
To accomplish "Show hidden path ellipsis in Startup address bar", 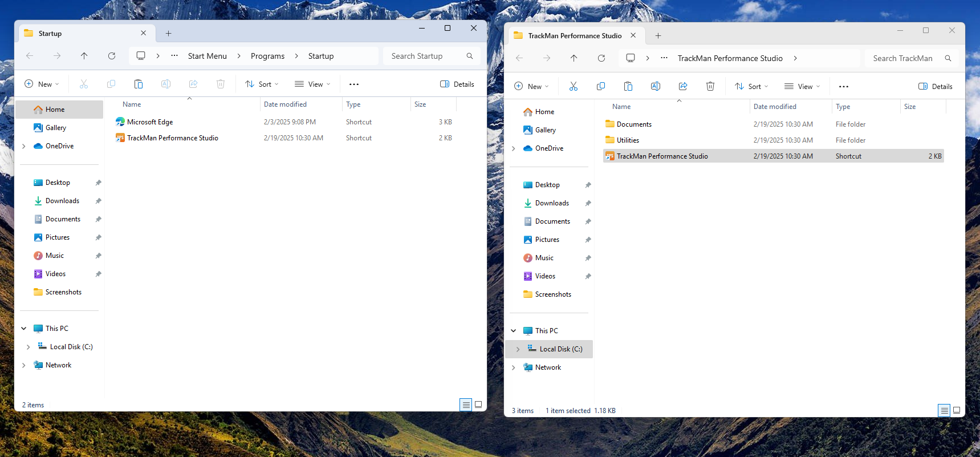I will (x=174, y=56).
